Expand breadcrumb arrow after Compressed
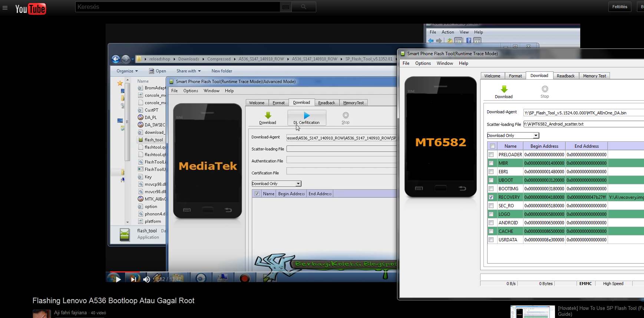 (235, 59)
